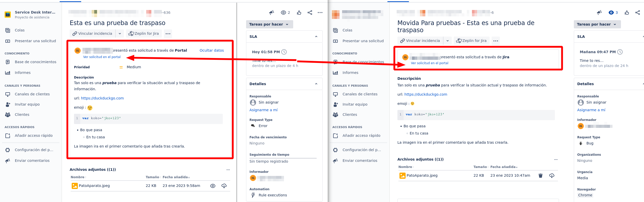Open Tareas por hacer status dropdown, right window

(597, 24)
